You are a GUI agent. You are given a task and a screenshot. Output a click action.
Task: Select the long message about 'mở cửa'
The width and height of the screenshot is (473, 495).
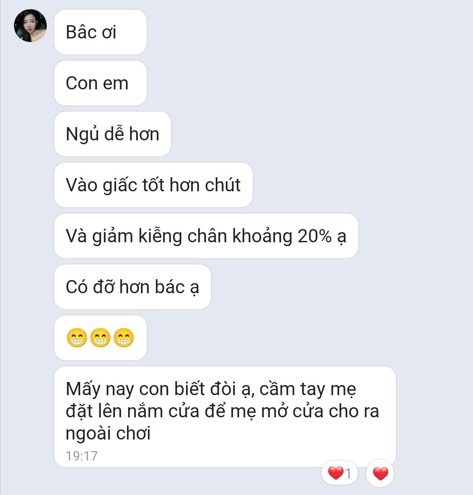coord(225,417)
